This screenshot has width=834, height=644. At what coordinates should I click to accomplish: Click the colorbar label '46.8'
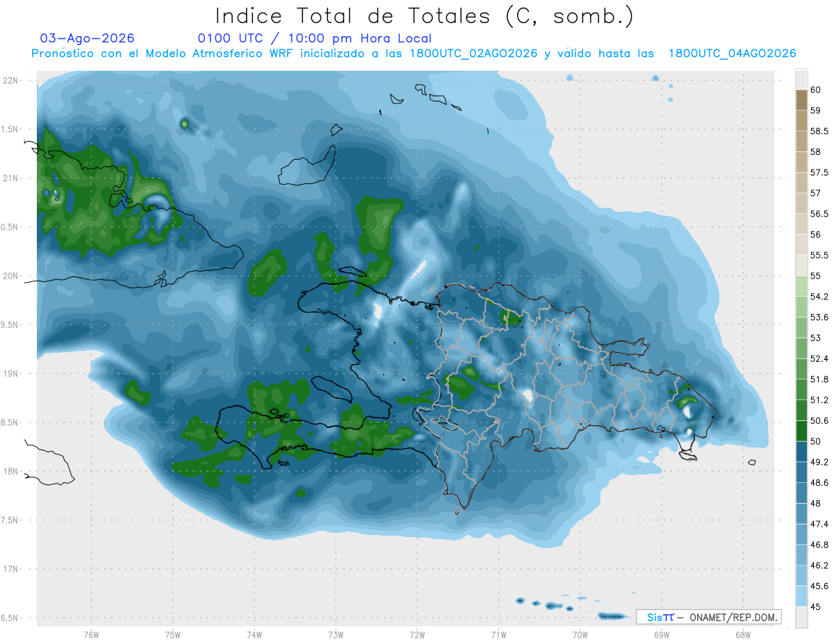click(819, 545)
